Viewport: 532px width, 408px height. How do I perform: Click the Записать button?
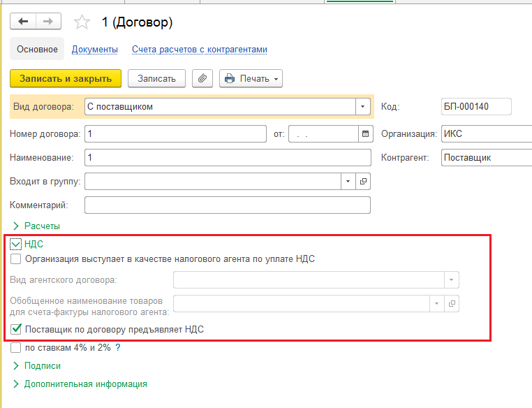tap(156, 78)
